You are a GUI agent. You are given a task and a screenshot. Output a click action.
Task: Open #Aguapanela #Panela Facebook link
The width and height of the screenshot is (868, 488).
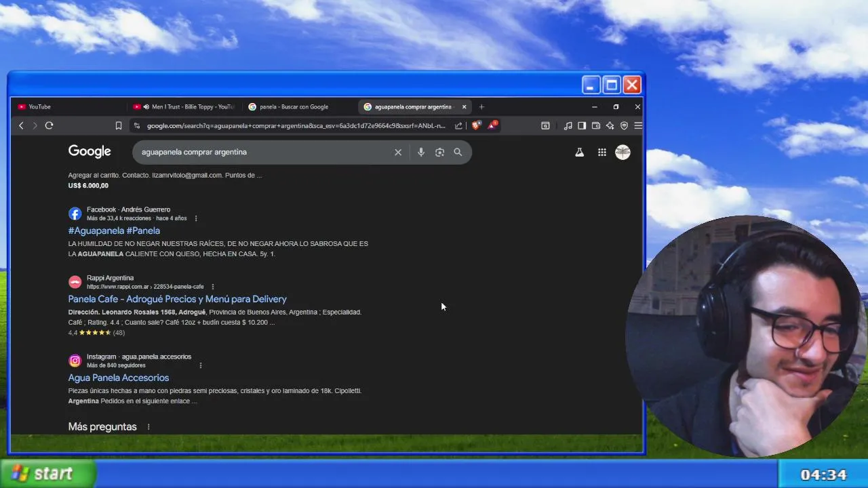(114, 230)
